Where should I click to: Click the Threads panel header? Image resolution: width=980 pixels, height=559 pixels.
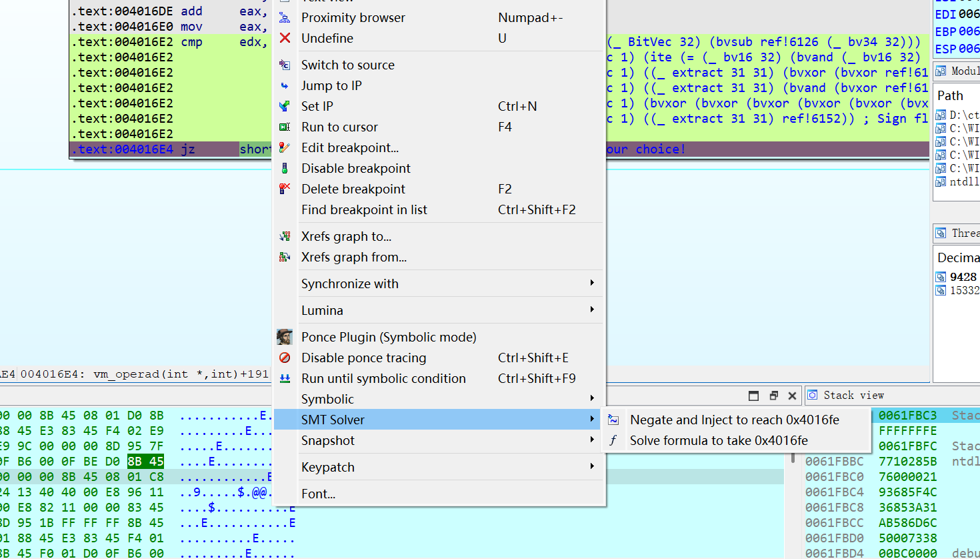957,233
